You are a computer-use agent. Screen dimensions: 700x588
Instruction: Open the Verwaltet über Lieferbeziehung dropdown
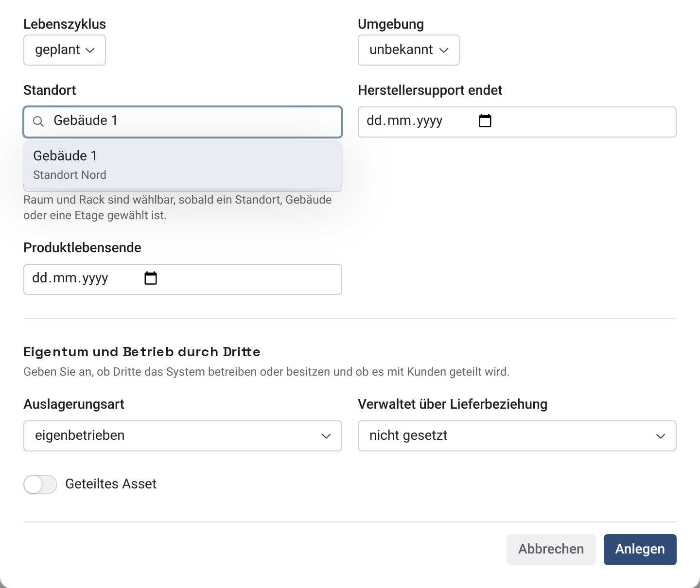(517, 436)
